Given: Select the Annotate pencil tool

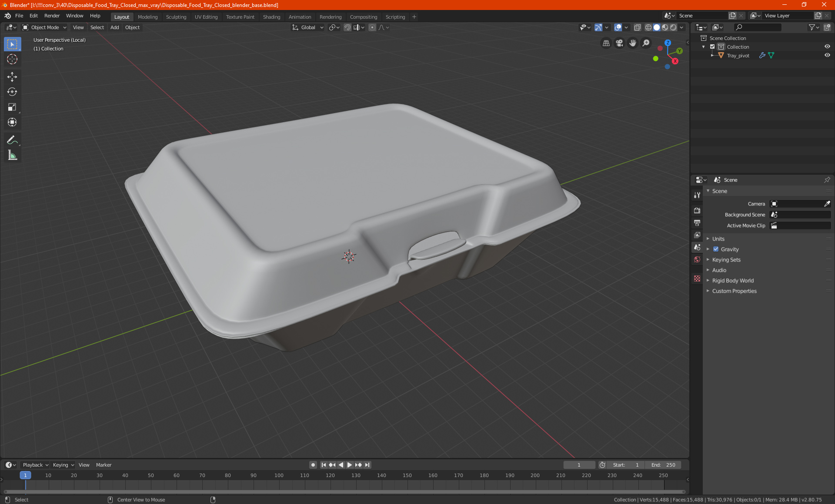Looking at the screenshot, I should (12, 140).
